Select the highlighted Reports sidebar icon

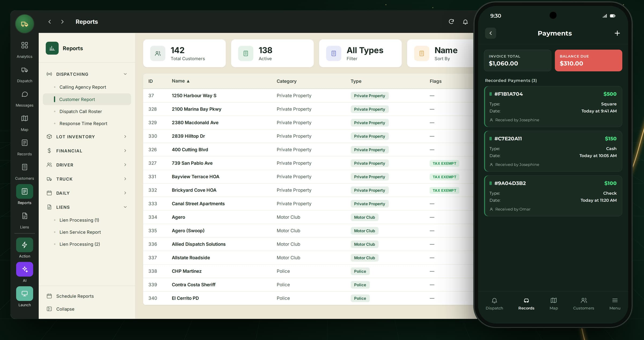[24, 191]
